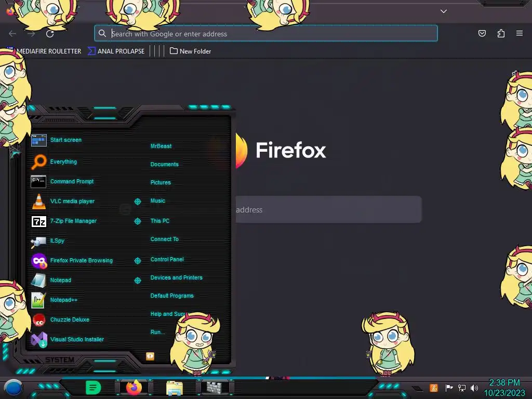Select Run... in start menu

tap(158, 332)
